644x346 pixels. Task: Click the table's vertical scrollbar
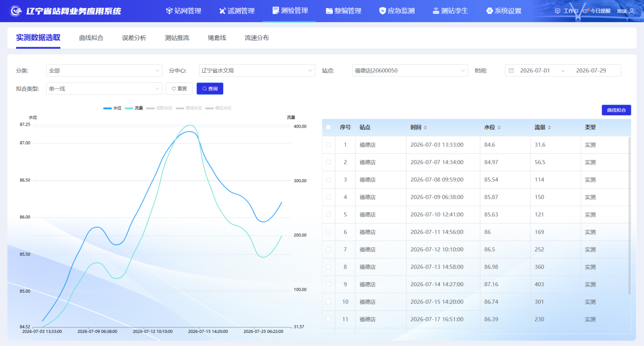click(629, 216)
